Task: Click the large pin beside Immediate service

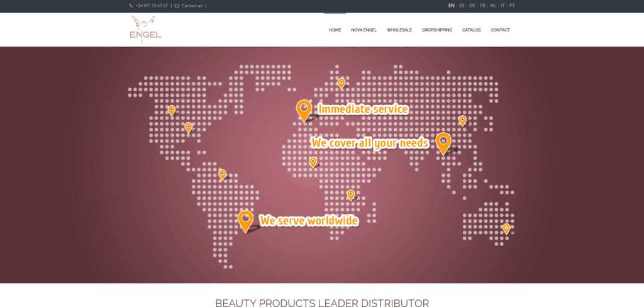Action: click(304, 111)
